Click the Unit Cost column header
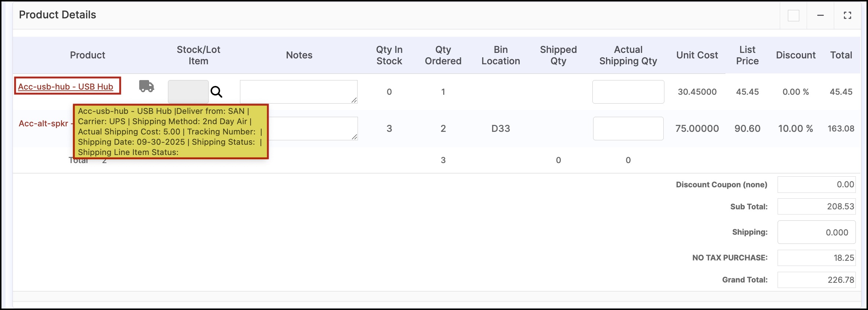The height and width of the screenshot is (310, 868). click(x=697, y=55)
